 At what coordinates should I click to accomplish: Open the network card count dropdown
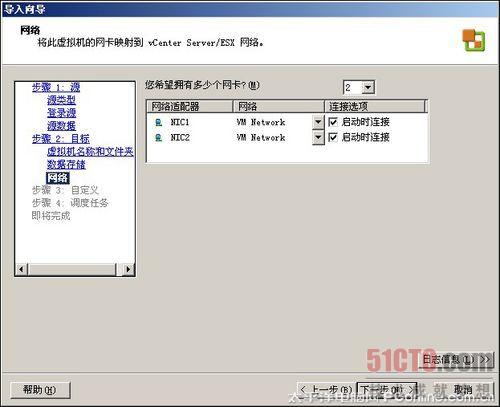[x=368, y=88]
